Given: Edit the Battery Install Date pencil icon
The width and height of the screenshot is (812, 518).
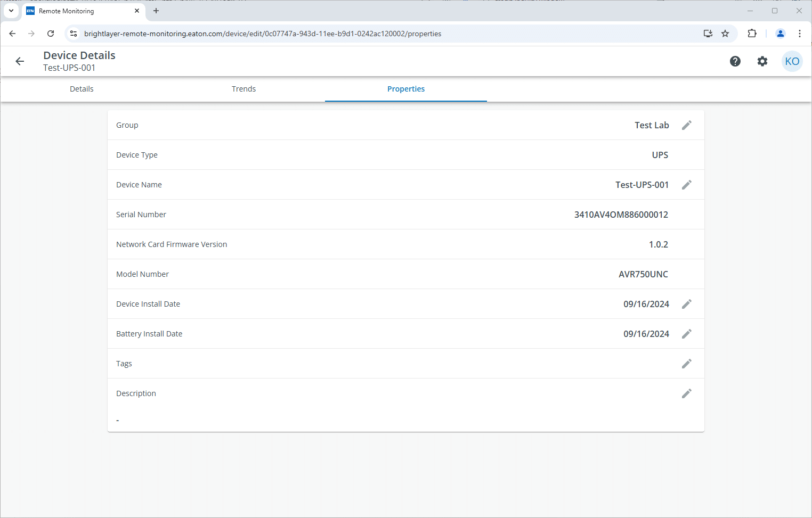Looking at the screenshot, I should [687, 334].
